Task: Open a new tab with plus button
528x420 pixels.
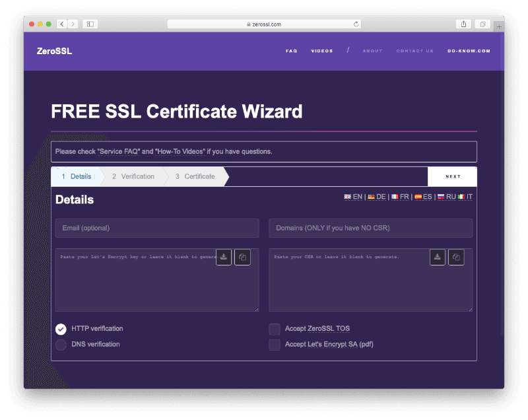Action: pos(499,27)
